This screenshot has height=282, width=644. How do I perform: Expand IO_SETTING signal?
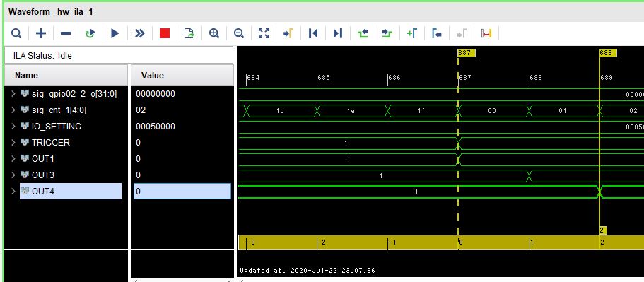[x=13, y=127]
